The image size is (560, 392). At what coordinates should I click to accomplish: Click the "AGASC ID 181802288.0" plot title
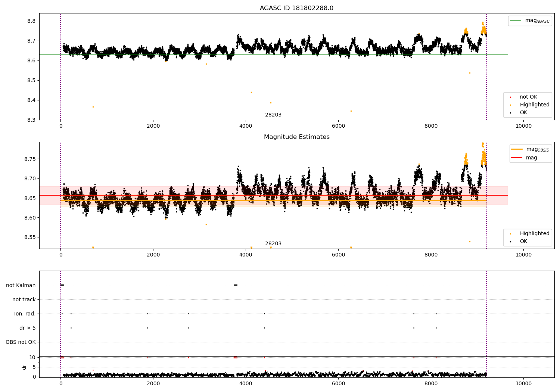[x=296, y=8]
